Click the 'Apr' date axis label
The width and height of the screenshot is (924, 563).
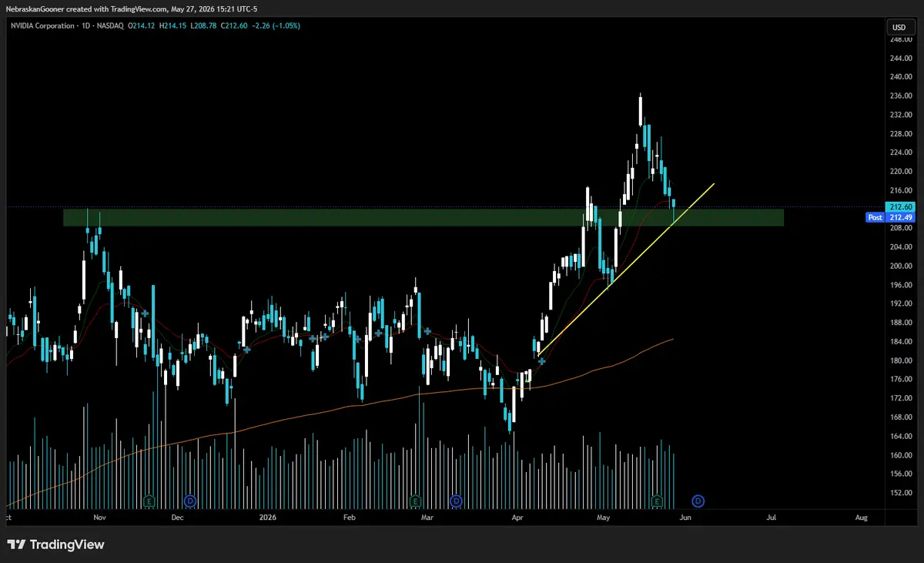tap(516, 518)
